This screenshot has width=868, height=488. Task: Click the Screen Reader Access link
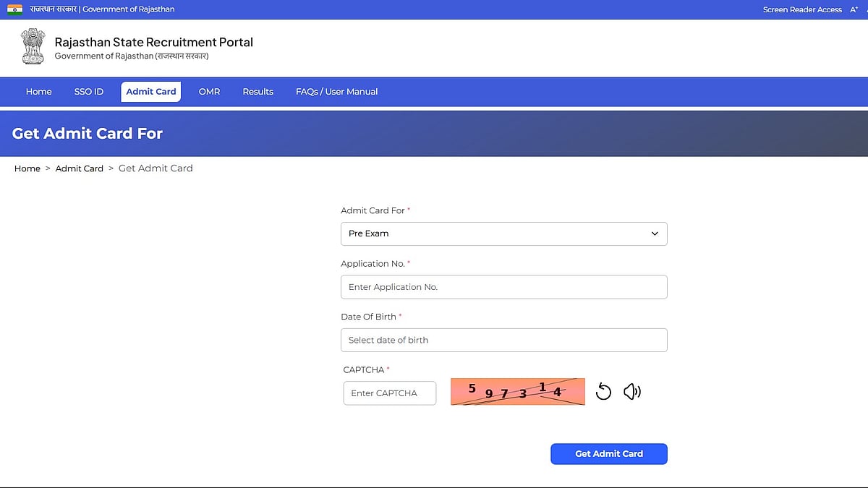[802, 9]
